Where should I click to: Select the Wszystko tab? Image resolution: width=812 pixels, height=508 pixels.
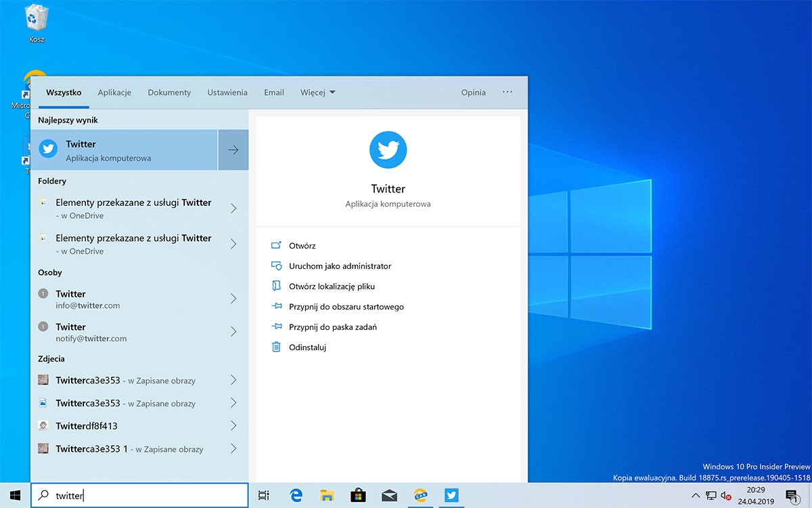(x=64, y=93)
